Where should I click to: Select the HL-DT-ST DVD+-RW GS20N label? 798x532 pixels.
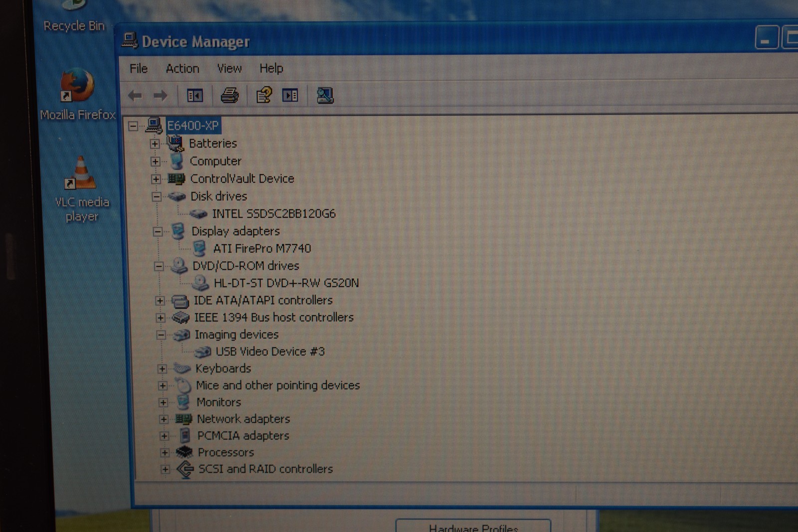[286, 283]
